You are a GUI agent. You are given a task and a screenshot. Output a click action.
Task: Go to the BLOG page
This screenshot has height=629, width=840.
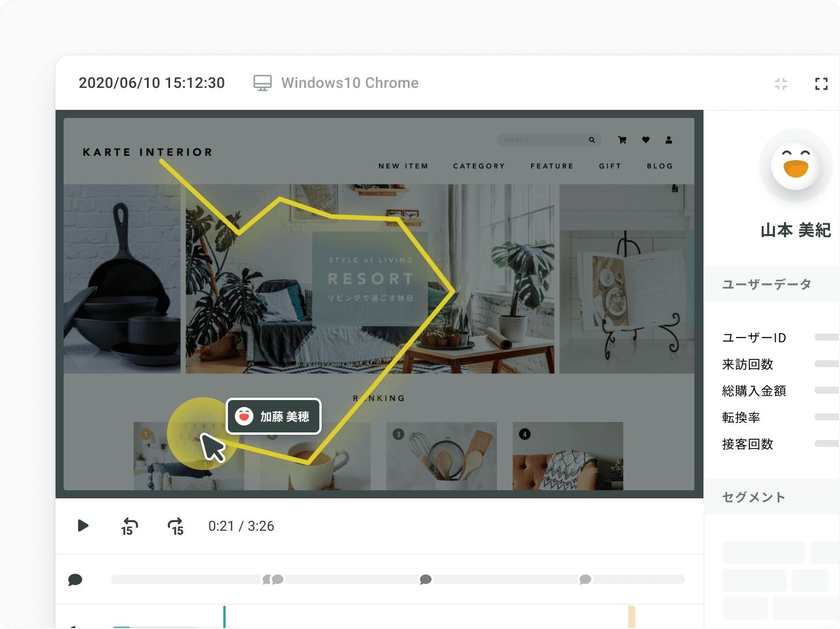(660, 166)
